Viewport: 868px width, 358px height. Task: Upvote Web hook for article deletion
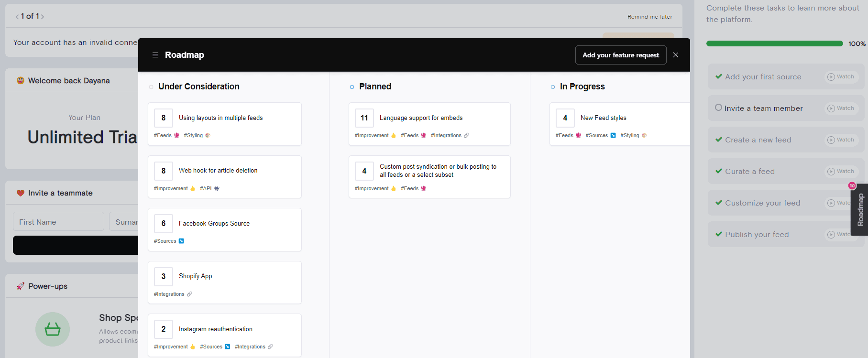point(164,171)
